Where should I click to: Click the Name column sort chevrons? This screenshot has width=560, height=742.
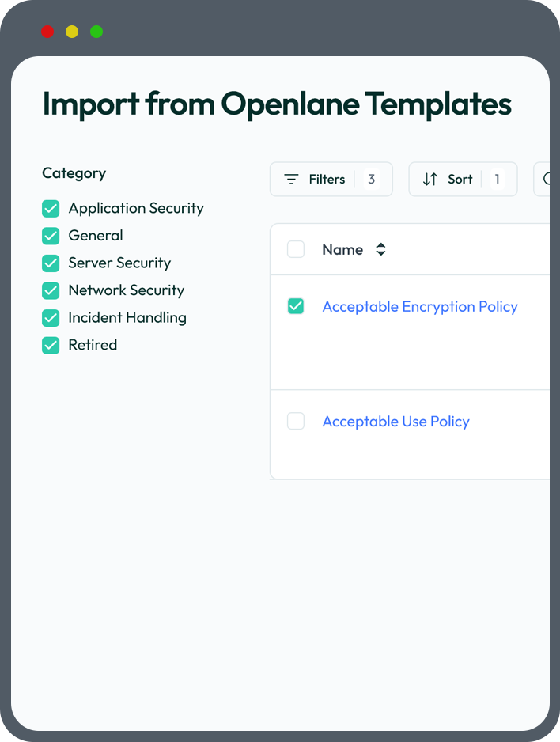380,249
